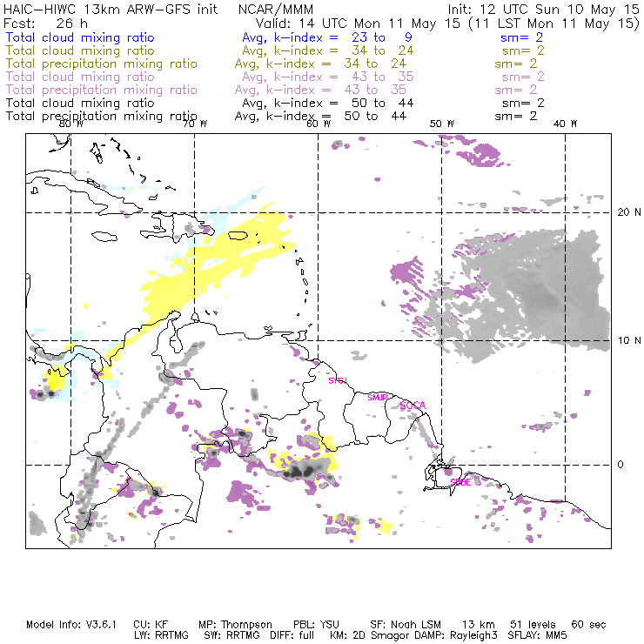
Task: Click the magenta "SBBE" station marker
Action: (460, 483)
